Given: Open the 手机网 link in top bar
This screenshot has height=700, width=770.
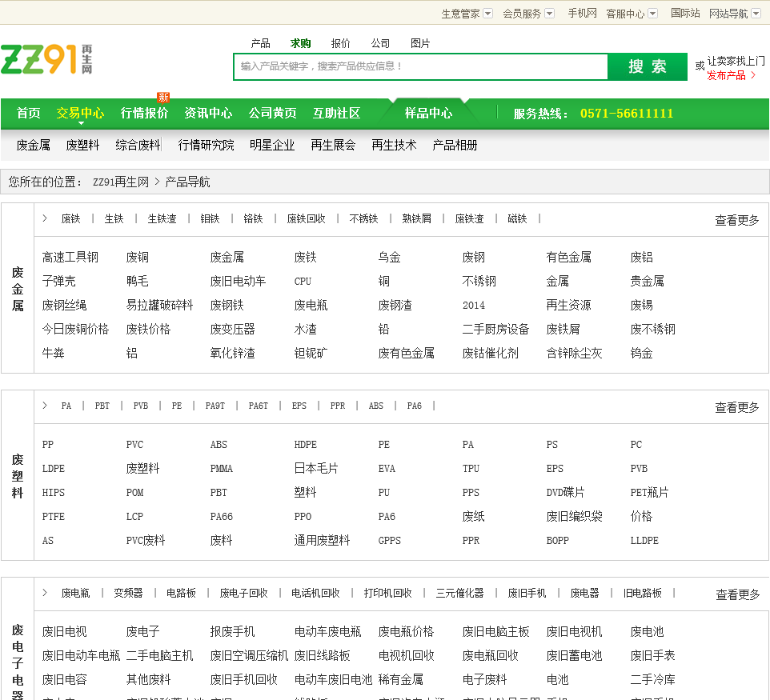Looking at the screenshot, I should point(582,14).
